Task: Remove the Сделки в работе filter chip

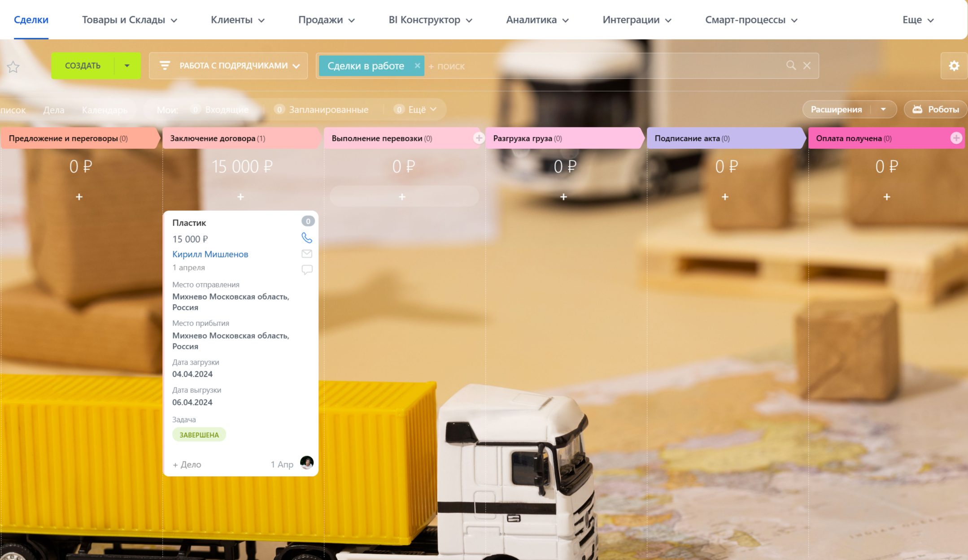Action: 417,65
